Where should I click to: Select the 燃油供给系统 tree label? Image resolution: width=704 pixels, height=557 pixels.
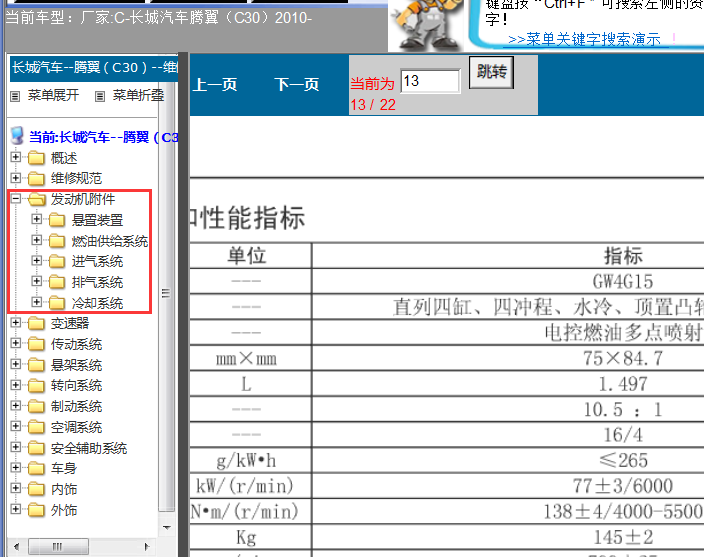pyautogui.click(x=110, y=241)
